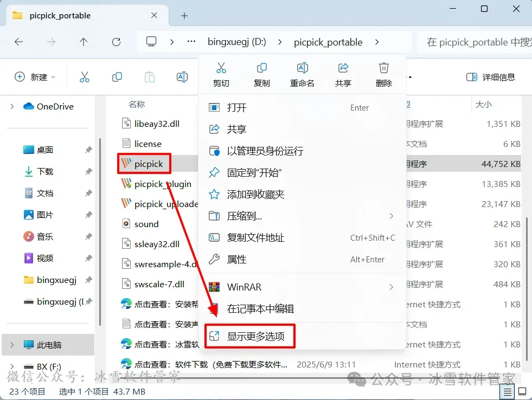Switch to large thumbnails view in status bar

coord(522,391)
